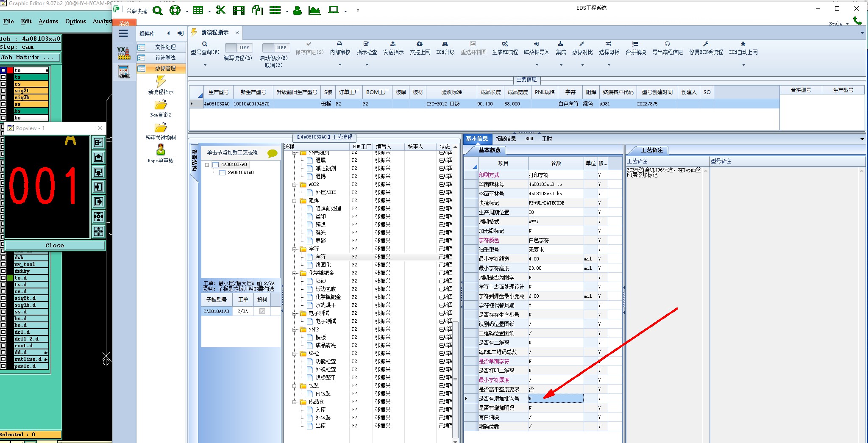
Task: Click 数据对比 toolbar button
Action: (582, 48)
